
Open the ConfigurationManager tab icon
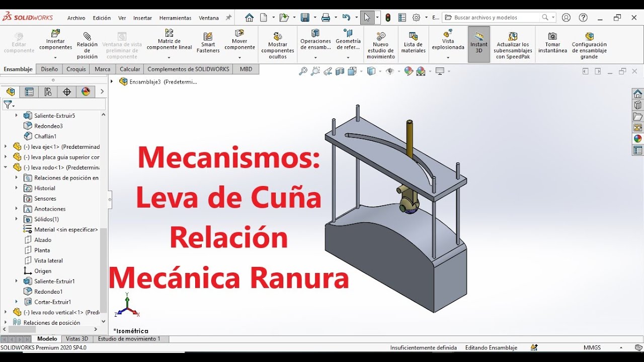[48, 92]
